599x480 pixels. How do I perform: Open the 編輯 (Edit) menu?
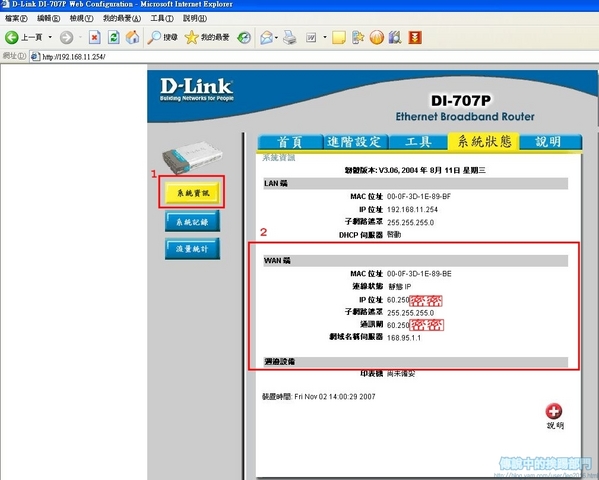(x=49, y=18)
